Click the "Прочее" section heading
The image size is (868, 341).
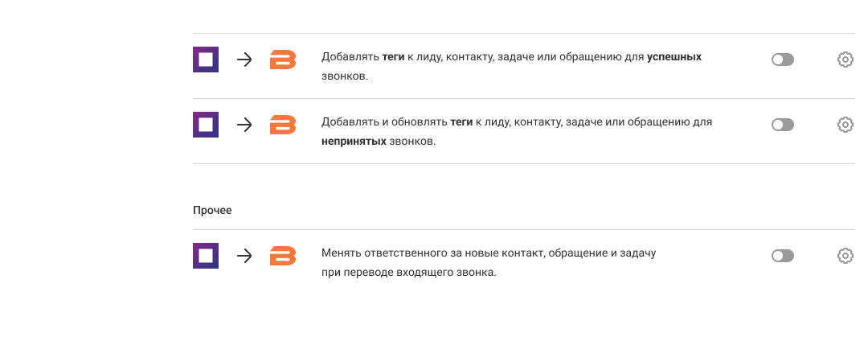[212, 210]
